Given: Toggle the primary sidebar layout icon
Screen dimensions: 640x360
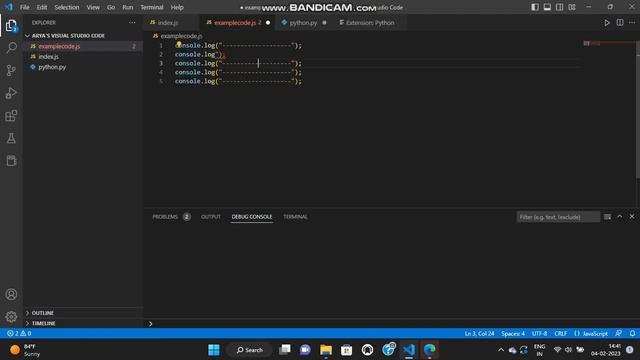Looking at the screenshot, I should [x=535, y=7].
